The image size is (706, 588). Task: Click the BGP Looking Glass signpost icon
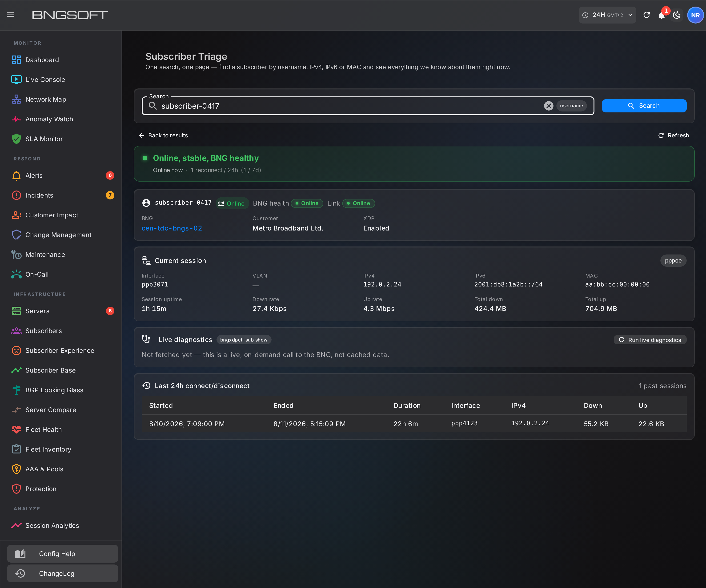pos(16,390)
